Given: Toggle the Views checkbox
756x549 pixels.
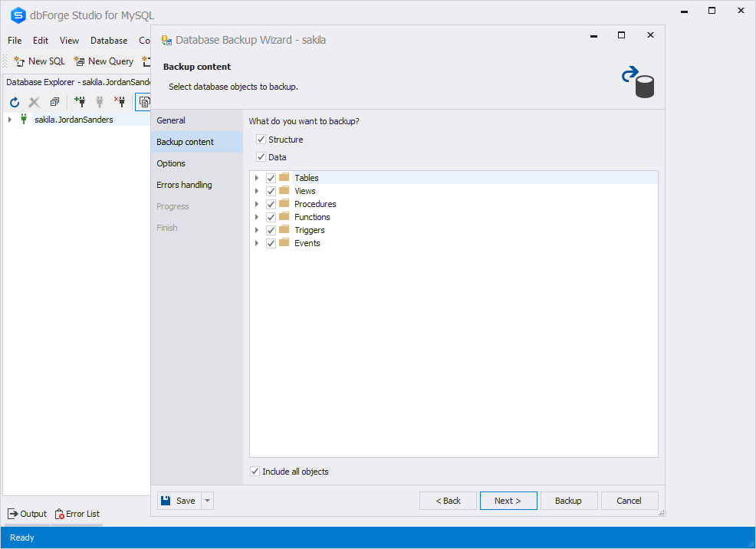Looking at the screenshot, I should (271, 191).
